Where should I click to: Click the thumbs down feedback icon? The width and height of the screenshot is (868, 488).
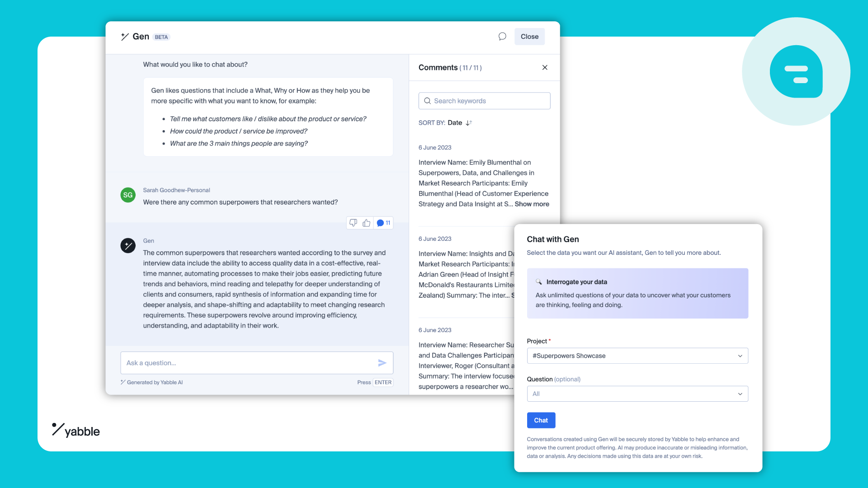[354, 223]
